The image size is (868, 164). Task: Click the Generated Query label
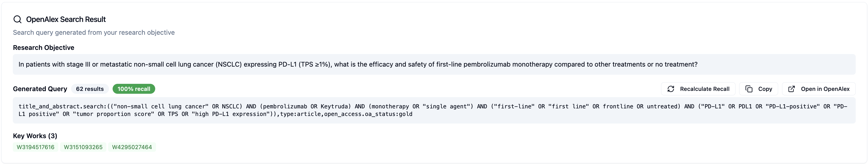click(40, 89)
